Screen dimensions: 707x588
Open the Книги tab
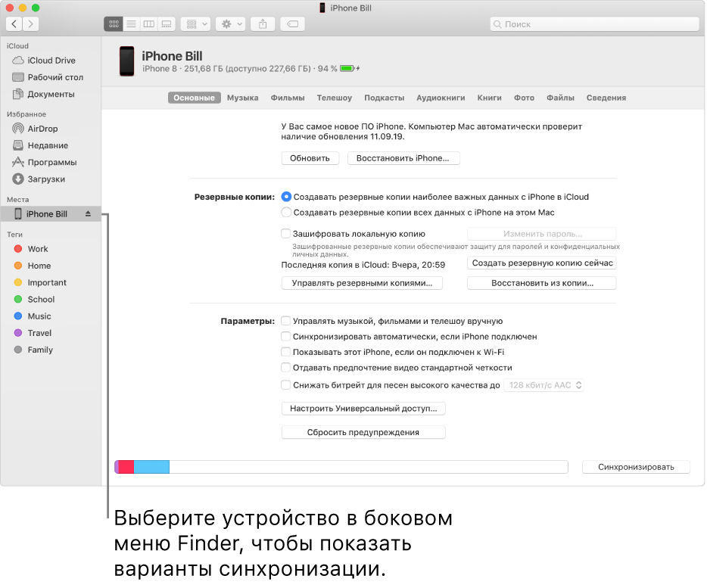click(489, 98)
